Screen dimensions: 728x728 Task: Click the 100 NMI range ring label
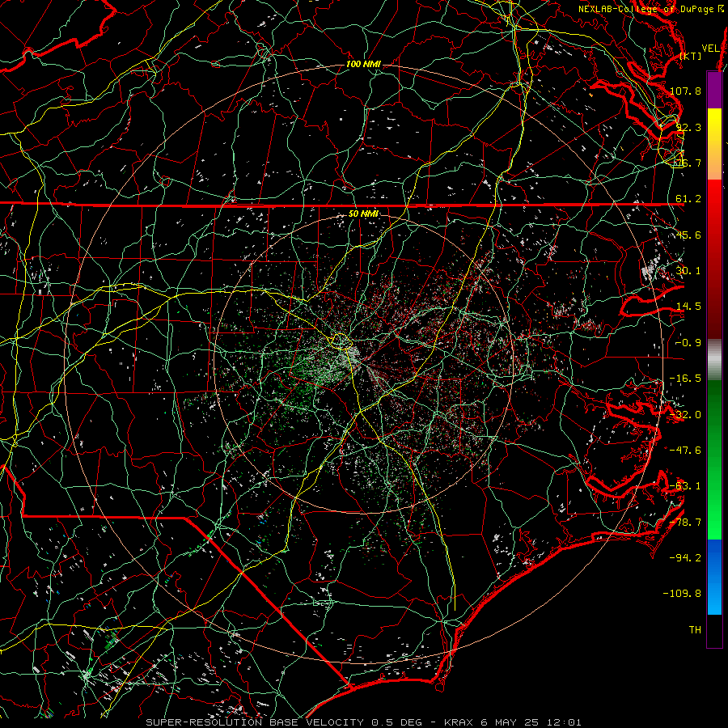363,64
